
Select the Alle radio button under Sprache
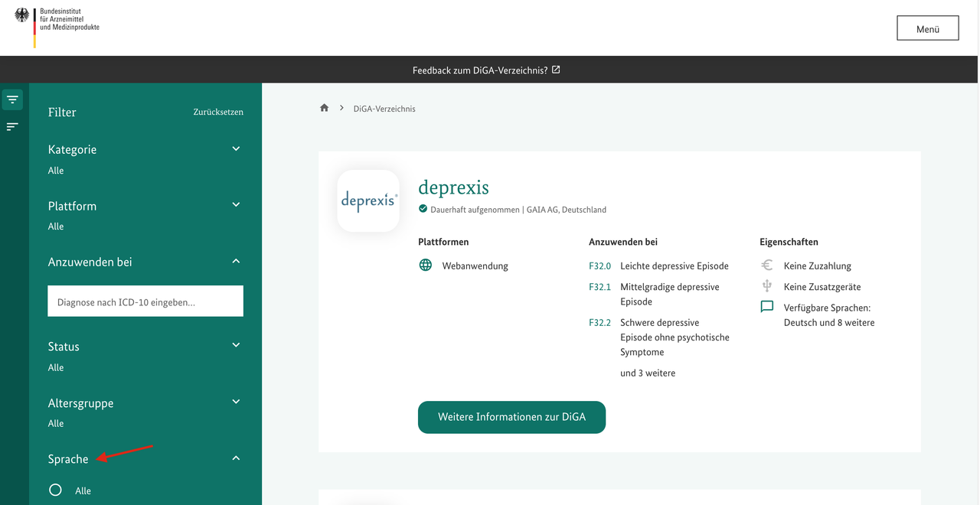55,490
